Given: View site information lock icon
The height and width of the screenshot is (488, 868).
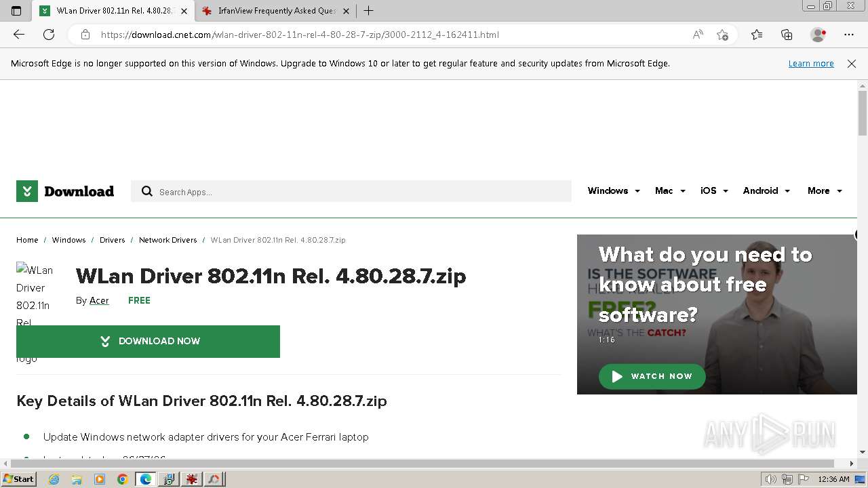Looking at the screenshot, I should click(85, 35).
